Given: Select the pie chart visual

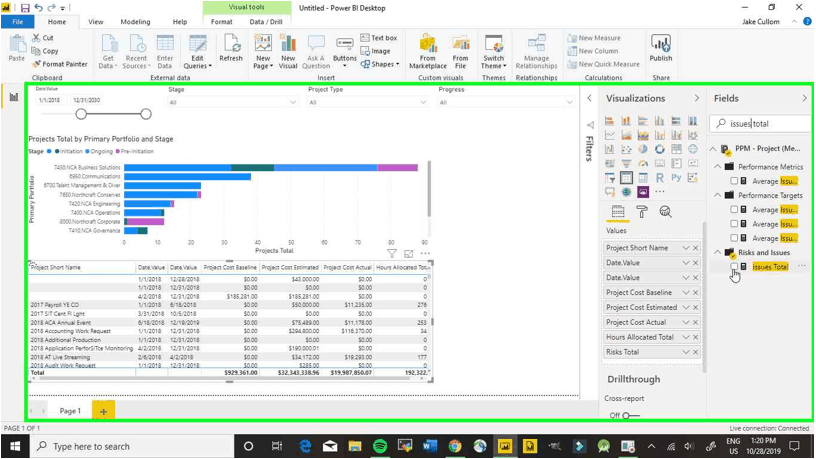Looking at the screenshot, I should click(643, 149).
